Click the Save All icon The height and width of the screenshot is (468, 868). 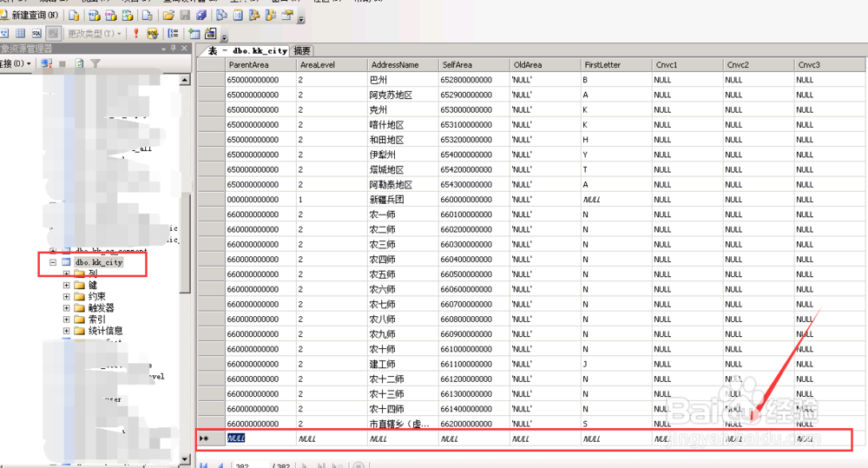pyautogui.click(x=201, y=16)
